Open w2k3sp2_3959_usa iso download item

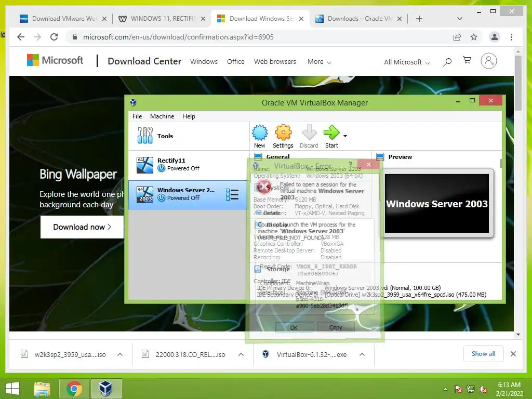[x=64, y=354]
